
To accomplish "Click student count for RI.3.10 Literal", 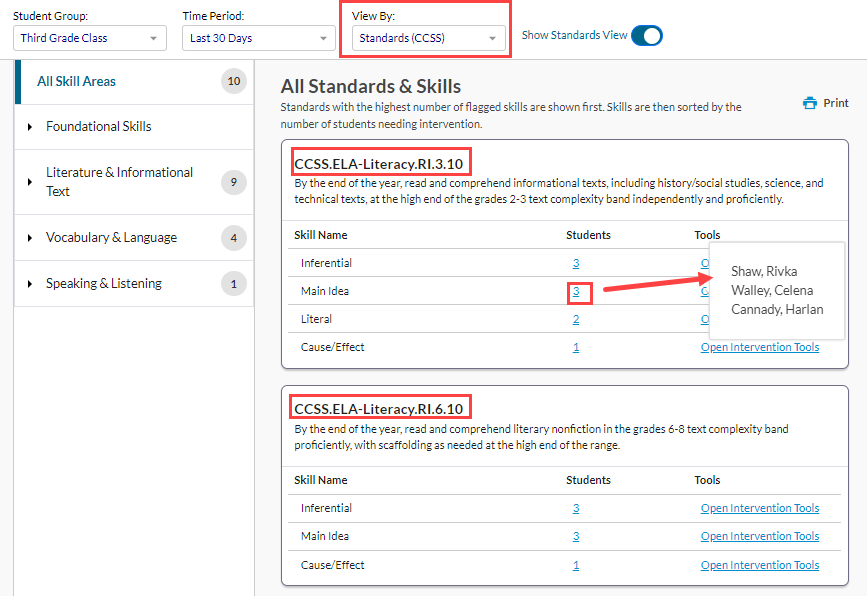I will click(576, 320).
